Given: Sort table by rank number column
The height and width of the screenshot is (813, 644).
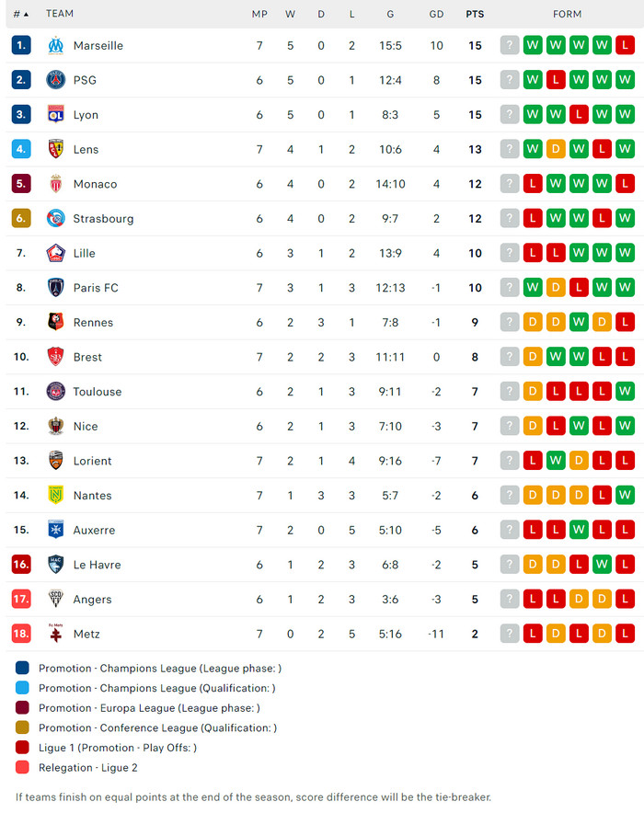Looking at the screenshot, I should (x=20, y=14).
